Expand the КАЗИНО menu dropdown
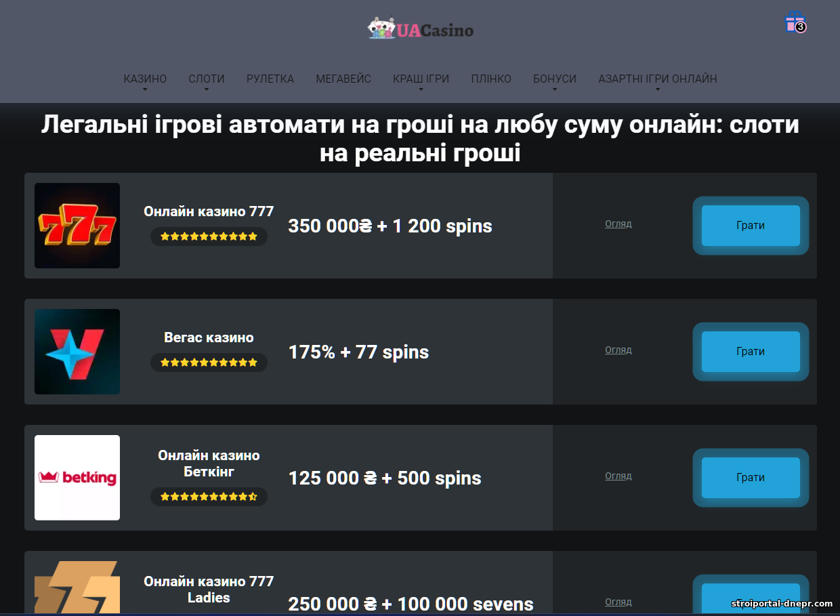840x616 pixels. (x=145, y=79)
